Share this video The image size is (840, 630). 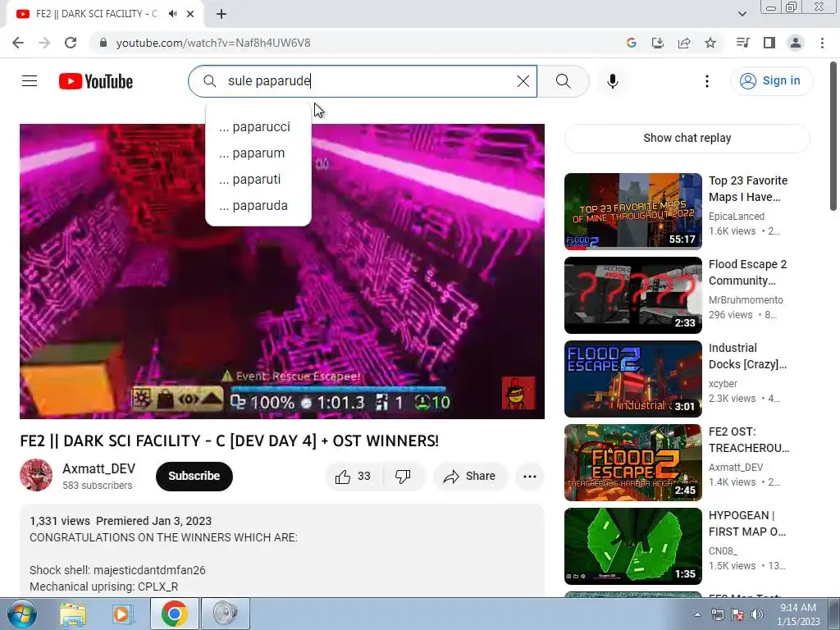[470, 477]
